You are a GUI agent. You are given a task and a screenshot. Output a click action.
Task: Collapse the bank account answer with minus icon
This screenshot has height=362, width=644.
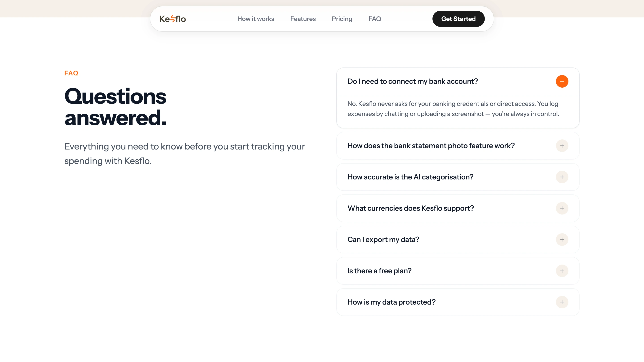tap(562, 81)
